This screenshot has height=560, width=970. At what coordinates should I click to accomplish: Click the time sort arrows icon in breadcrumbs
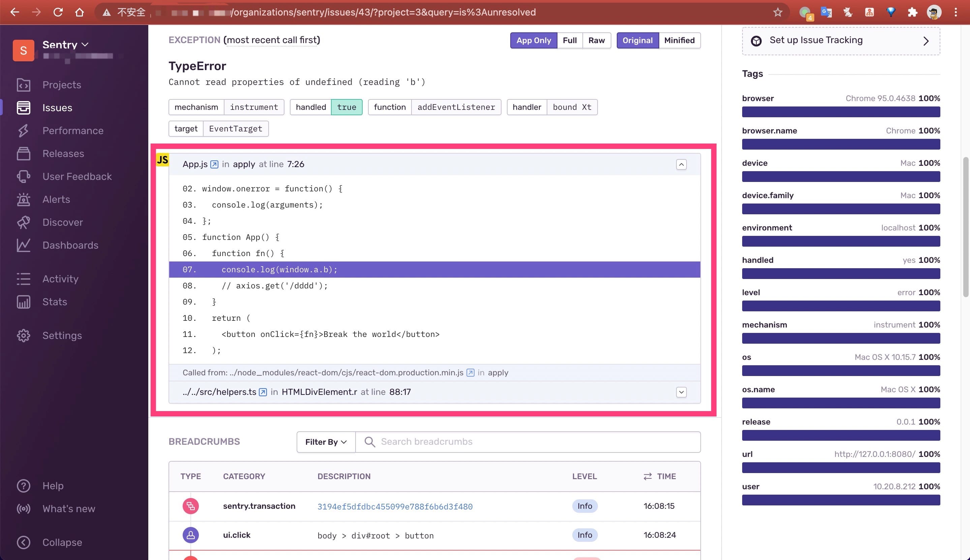[x=647, y=476]
